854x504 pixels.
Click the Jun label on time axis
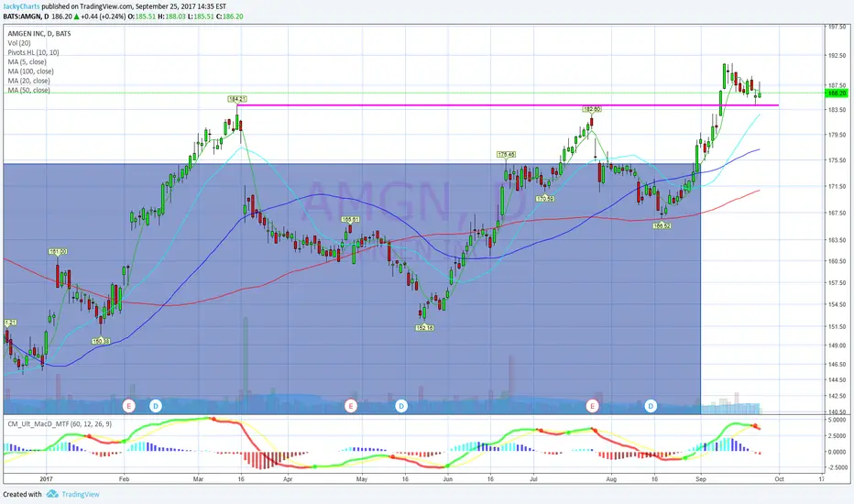pos(448,479)
